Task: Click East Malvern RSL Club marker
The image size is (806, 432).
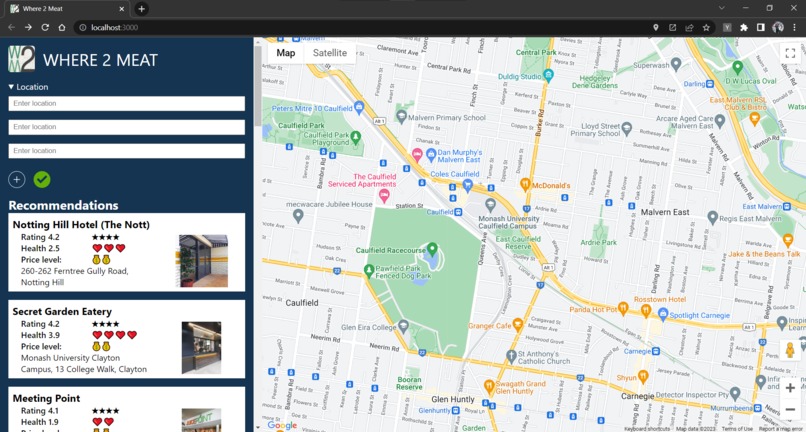Action: point(755,119)
